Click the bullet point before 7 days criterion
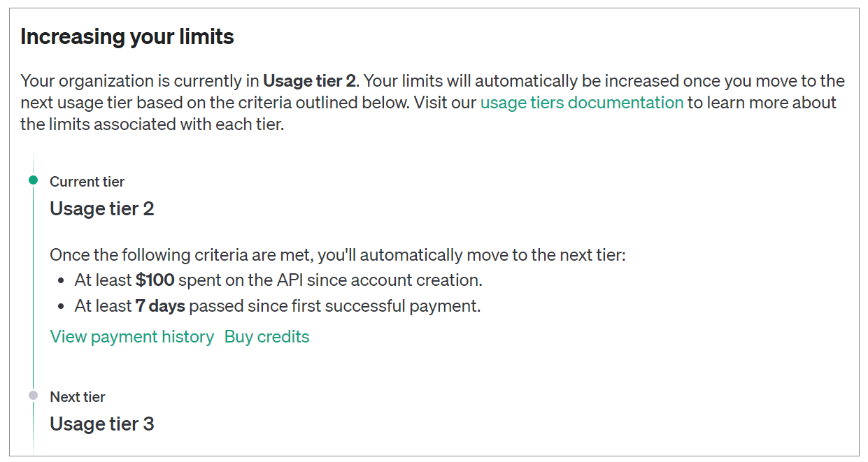The image size is (868, 462). point(62,307)
